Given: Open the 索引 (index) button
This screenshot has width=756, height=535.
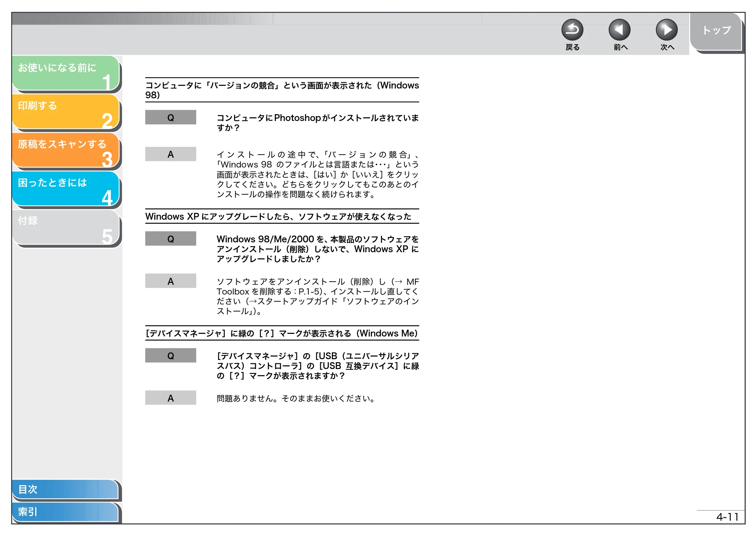Looking at the screenshot, I should tap(65, 512).
